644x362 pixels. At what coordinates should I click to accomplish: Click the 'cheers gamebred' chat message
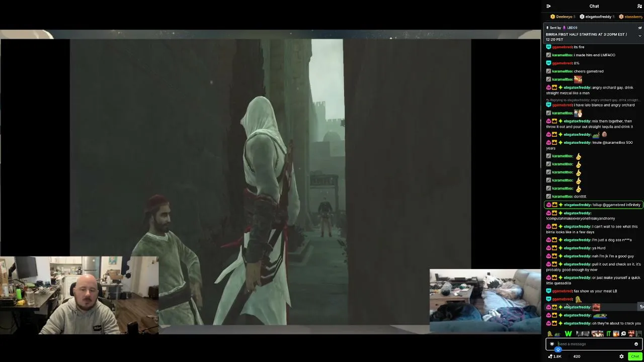pyautogui.click(x=589, y=71)
